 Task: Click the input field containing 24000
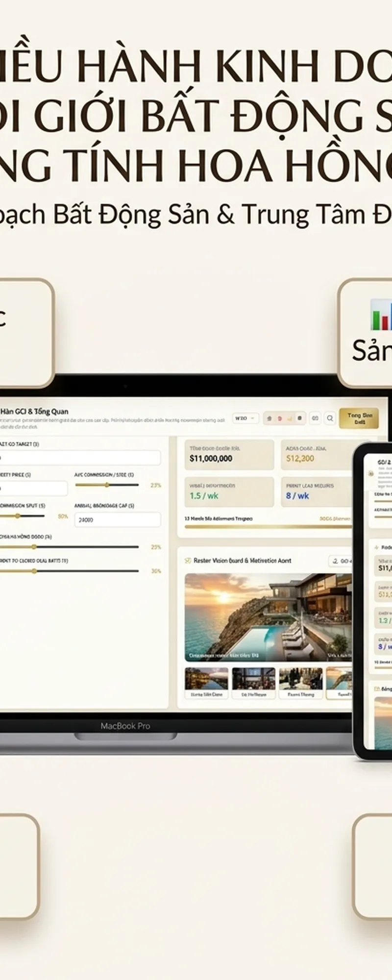click(118, 520)
